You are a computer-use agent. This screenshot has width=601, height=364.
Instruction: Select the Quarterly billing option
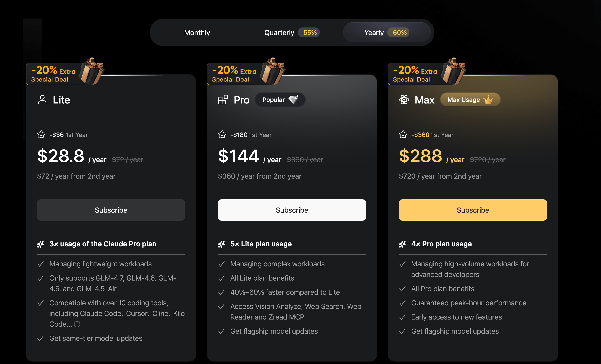279,33
